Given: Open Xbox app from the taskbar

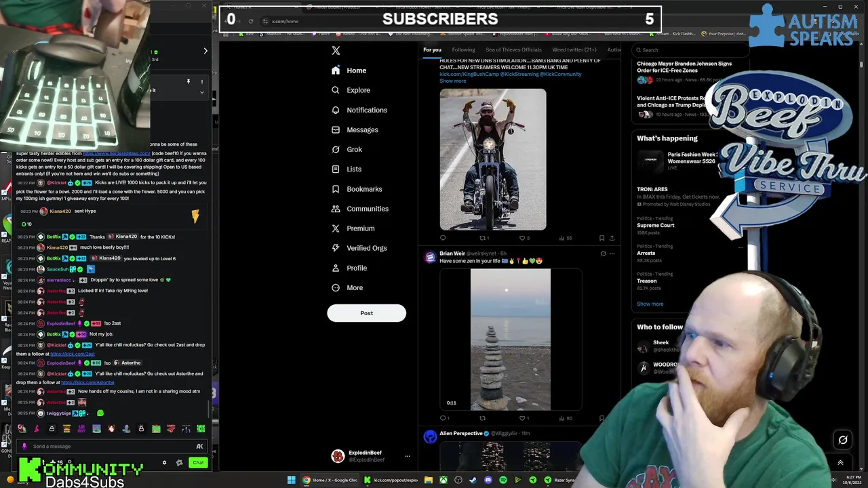Looking at the screenshot, I should point(443,480).
